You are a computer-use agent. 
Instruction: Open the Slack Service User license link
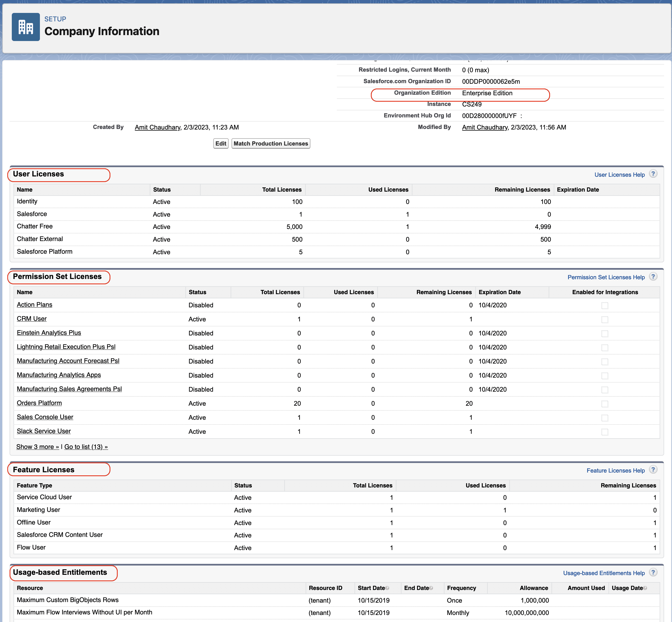pos(44,431)
